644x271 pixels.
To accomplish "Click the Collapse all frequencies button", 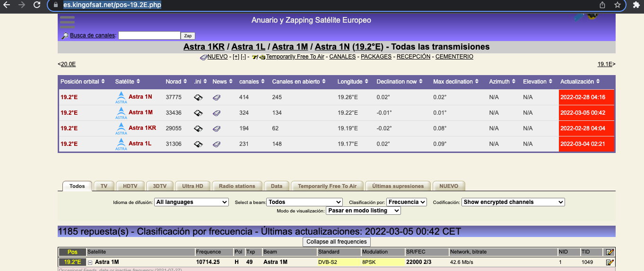I will (x=336, y=242).
